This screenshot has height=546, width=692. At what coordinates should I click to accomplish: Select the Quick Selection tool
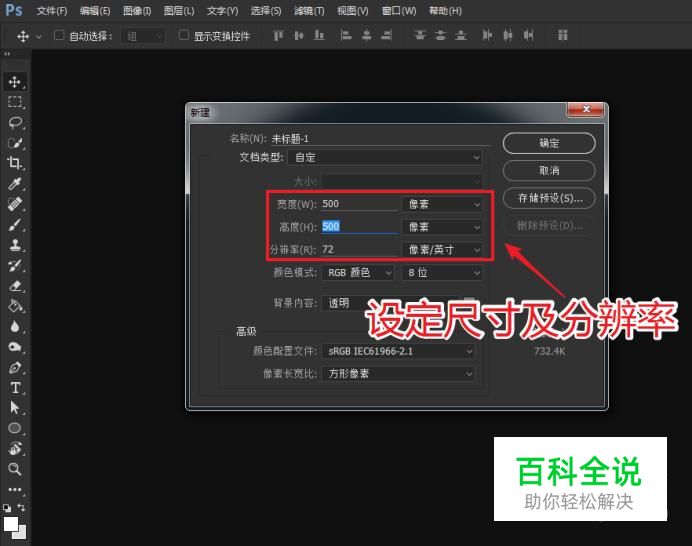point(15,143)
